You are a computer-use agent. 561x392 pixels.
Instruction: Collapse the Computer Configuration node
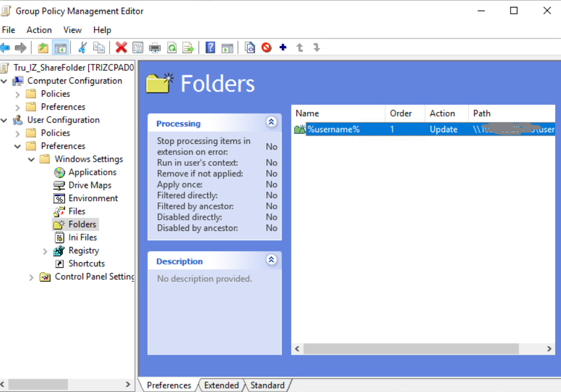[x=4, y=81]
